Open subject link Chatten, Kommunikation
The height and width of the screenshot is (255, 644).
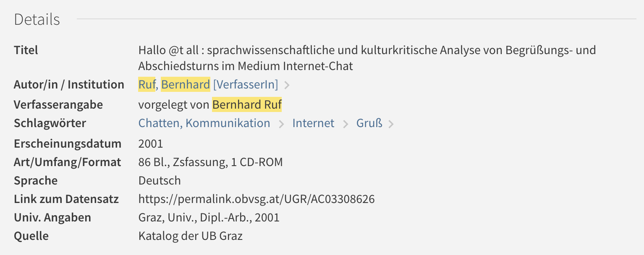204,123
